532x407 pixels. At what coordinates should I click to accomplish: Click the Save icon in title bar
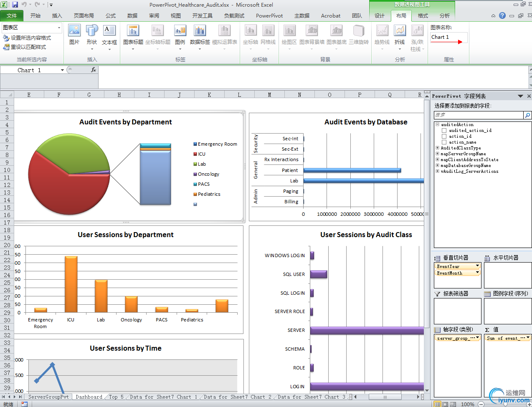pos(15,5)
